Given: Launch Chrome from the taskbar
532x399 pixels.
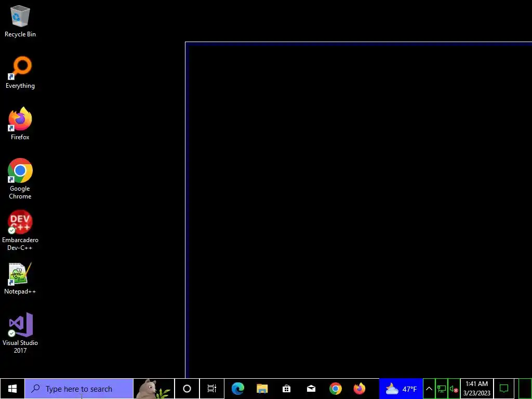Looking at the screenshot, I should pos(336,389).
